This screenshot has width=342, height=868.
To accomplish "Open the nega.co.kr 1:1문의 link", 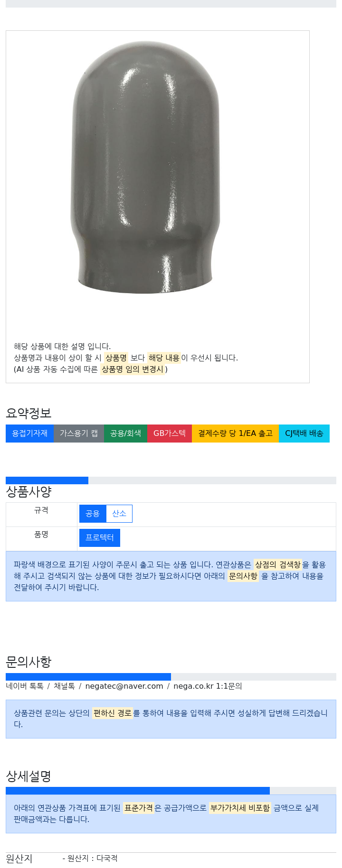I will pos(208,686).
